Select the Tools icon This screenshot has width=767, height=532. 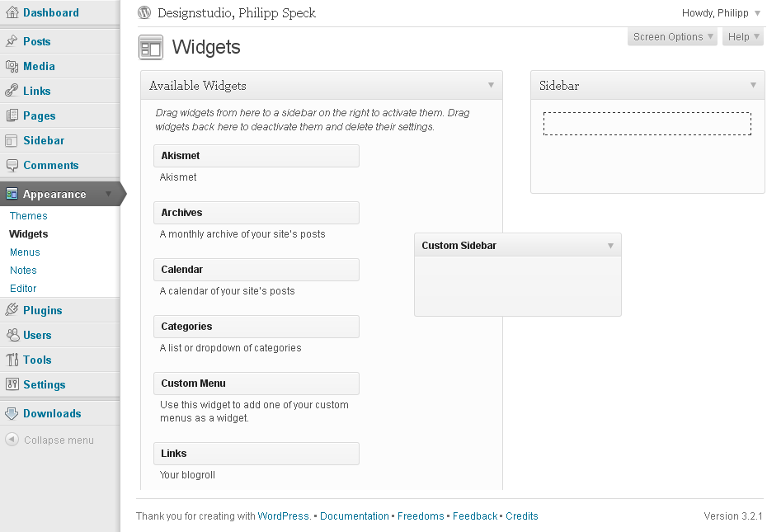12,359
